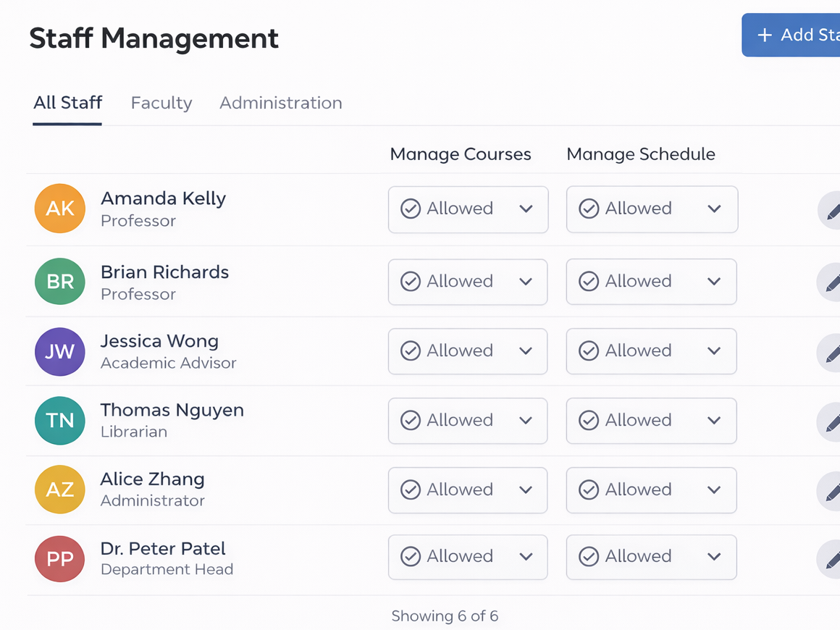Select the purple JW avatar circle
The height and width of the screenshot is (630, 840).
coord(60,352)
